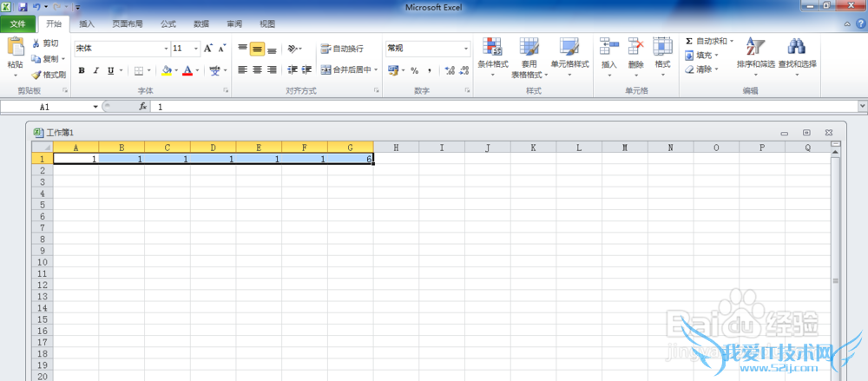The height and width of the screenshot is (381, 868).
Task: Toggle Bold formatting
Action: click(x=82, y=71)
